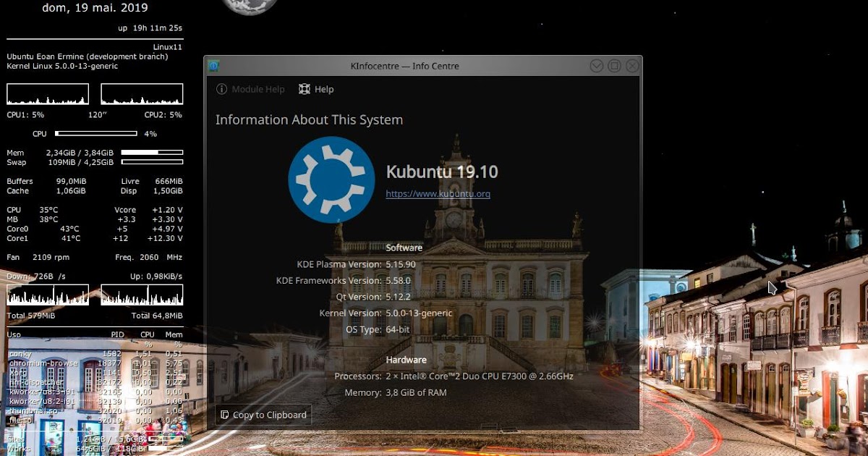Viewport: 868px width, 456px height.
Task: Click the 'Freq. 2060 MHz' reading
Action: [x=148, y=257]
